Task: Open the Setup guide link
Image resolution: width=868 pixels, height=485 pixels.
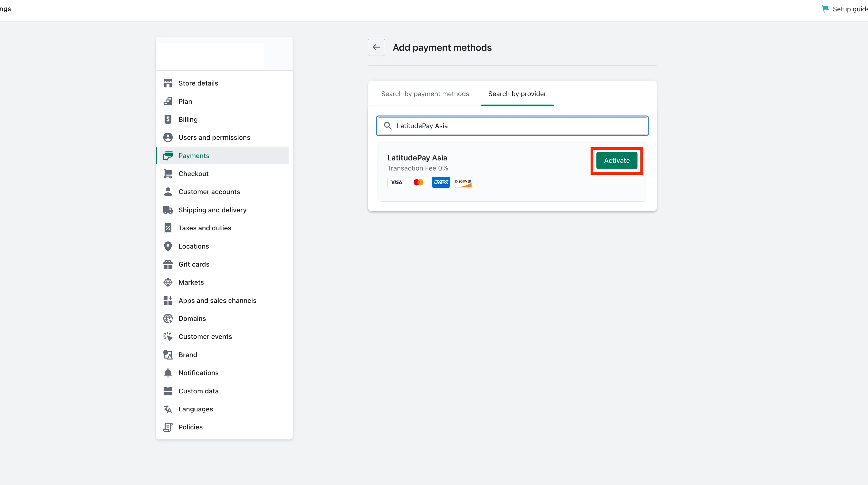Action: 845,9
